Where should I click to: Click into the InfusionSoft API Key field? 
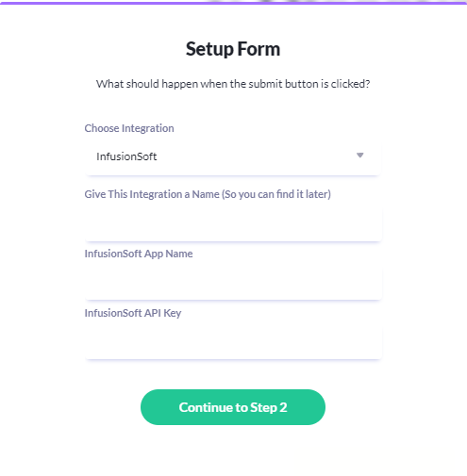(233, 340)
